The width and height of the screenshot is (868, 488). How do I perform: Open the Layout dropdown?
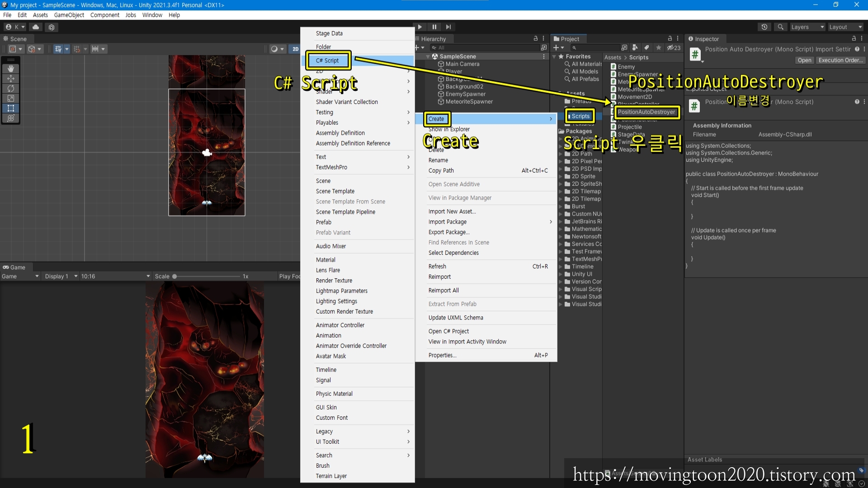click(845, 27)
